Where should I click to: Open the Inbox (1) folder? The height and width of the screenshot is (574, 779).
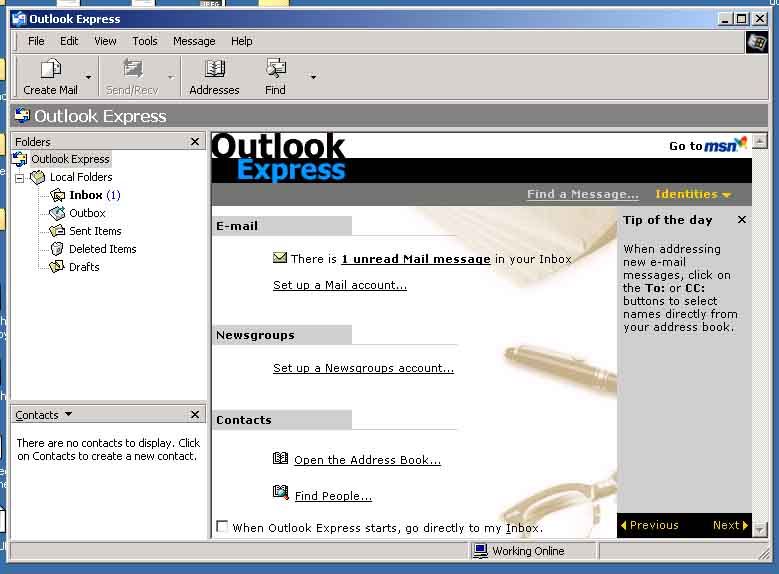(95, 195)
